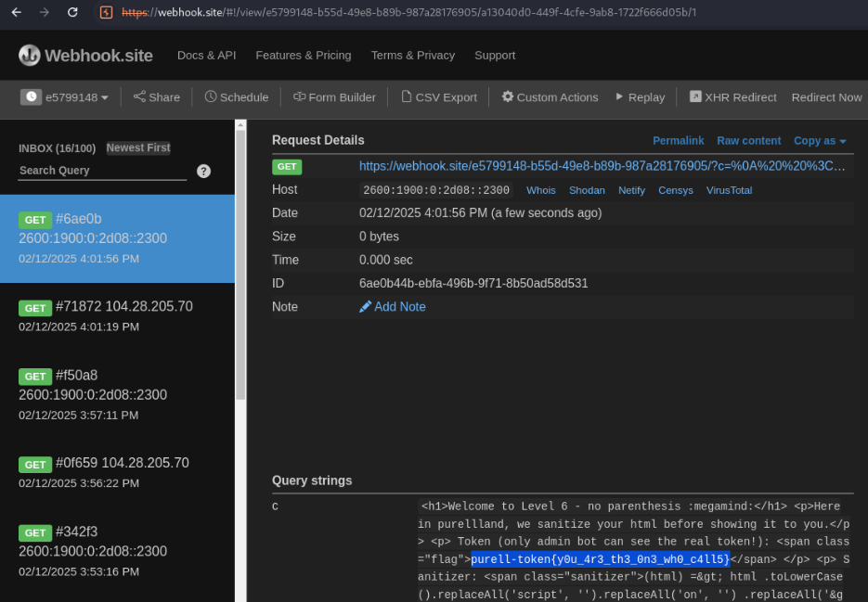
Task: Type in the Search Query field
Action: (102, 171)
